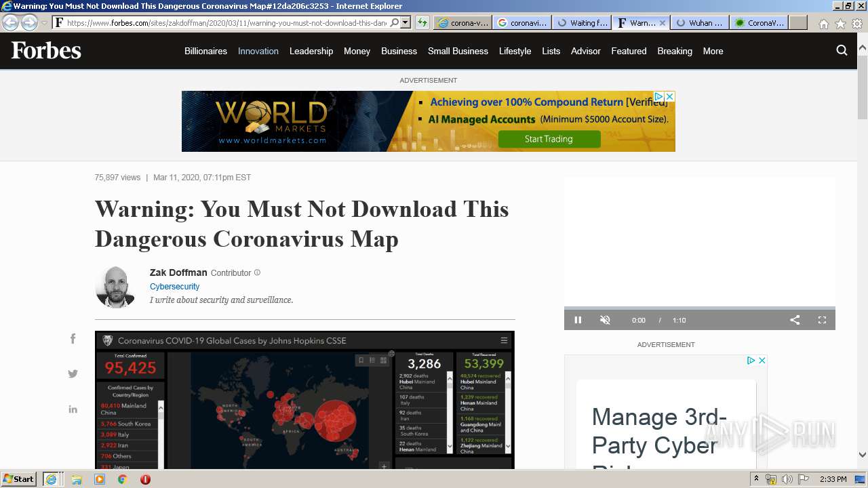Open the Business menu

pos(399,51)
